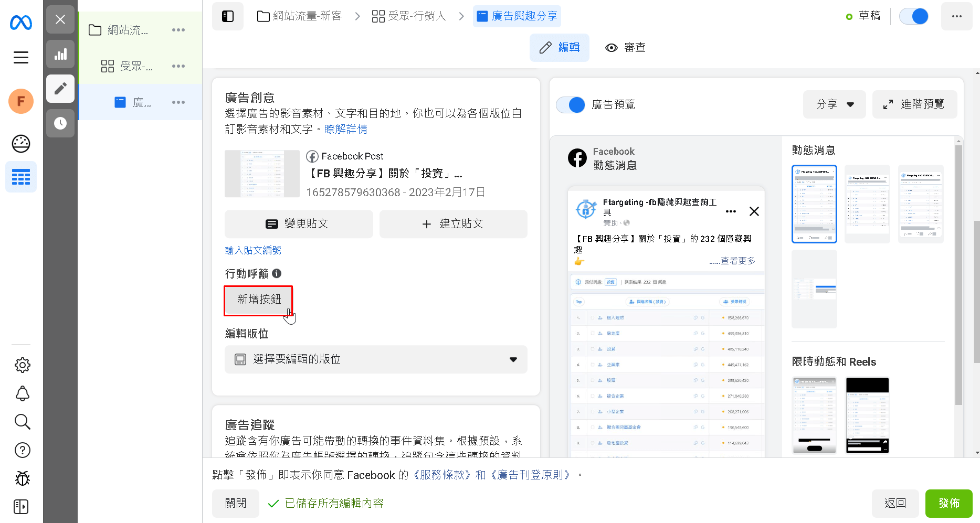Click bottom sidebar panel toggle icon
The width and height of the screenshot is (980, 523).
point(21,507)
